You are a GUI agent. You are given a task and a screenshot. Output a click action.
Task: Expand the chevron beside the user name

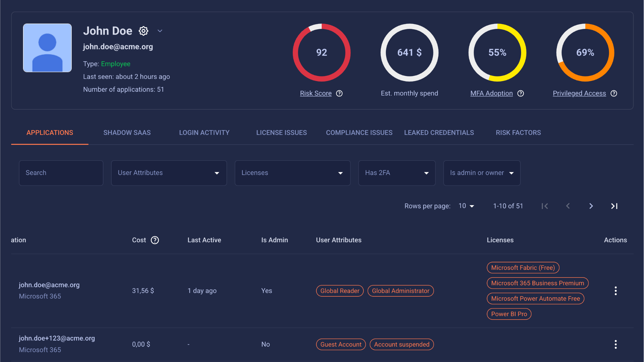(160, 31)
